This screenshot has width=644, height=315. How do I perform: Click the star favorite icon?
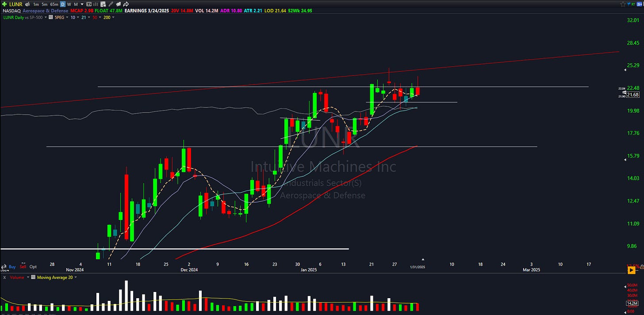[623, 4]
